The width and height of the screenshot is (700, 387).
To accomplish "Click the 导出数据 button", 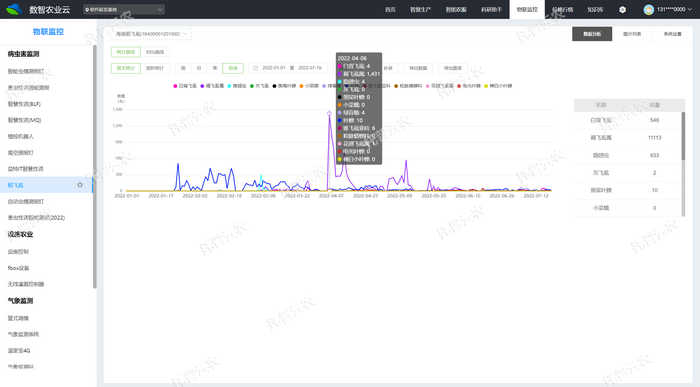I will [x=418, y=68].
